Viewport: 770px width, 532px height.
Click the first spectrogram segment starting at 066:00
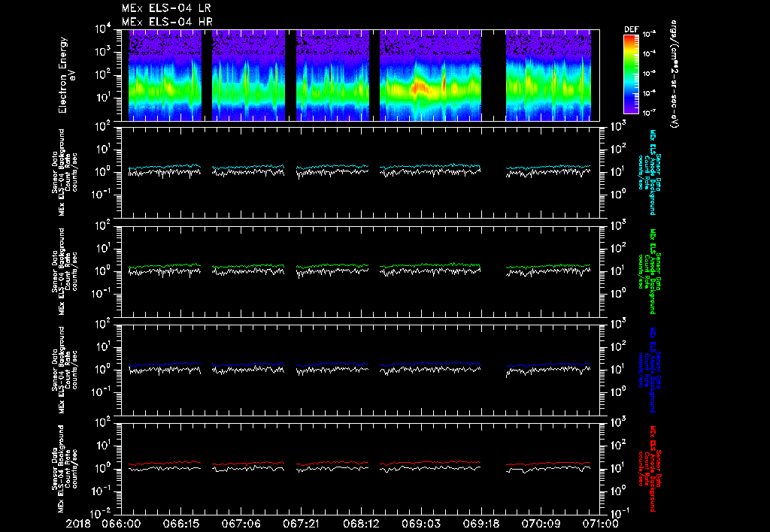[x=165, y=75]
